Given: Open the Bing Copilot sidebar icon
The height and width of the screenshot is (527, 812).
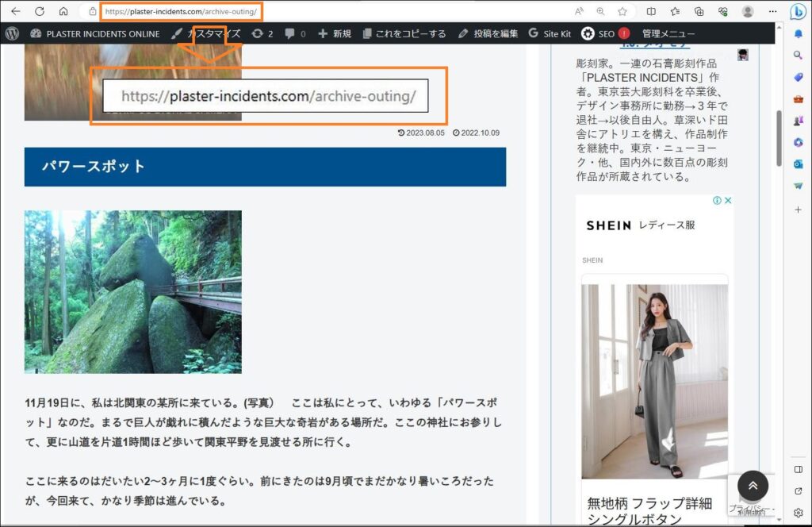Looking at the screenshot, I should [x=798, y=11].
